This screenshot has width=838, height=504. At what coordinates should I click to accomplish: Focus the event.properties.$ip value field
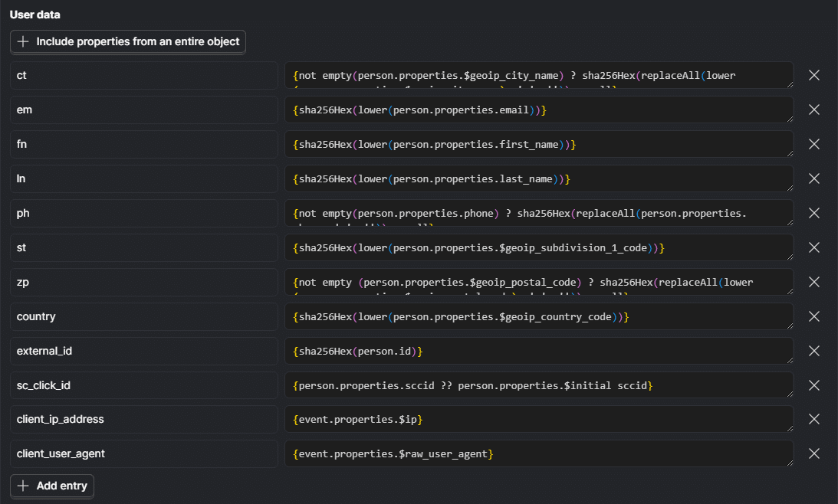point(539,419)
